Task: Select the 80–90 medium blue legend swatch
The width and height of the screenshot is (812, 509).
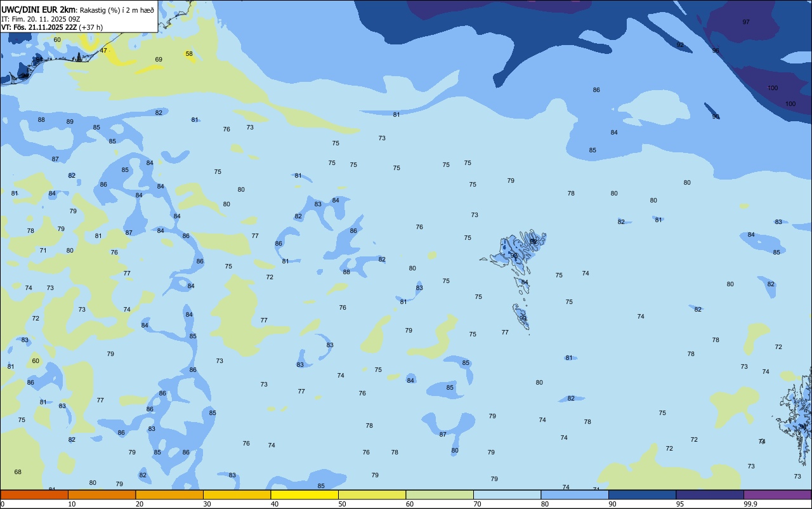Action: [575, 494]
